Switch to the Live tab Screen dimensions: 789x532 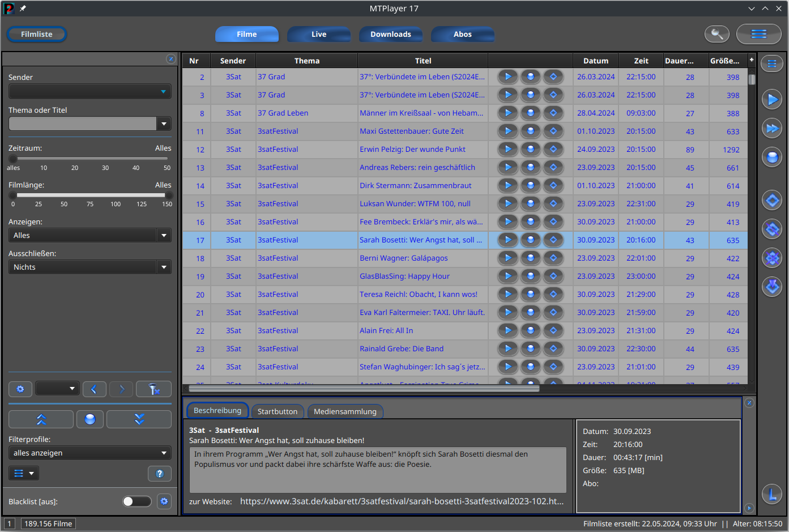[x=319, y=34]
